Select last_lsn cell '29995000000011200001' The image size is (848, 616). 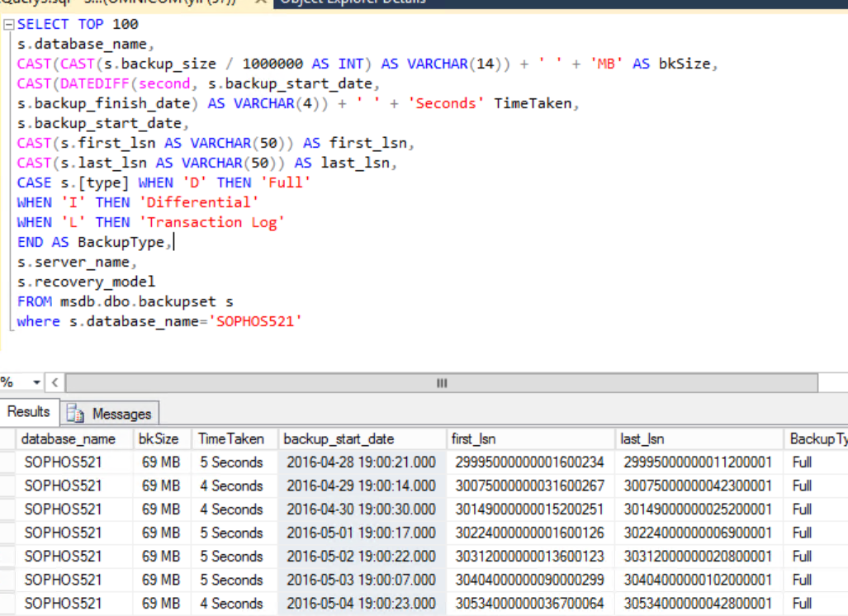(699, 462)
